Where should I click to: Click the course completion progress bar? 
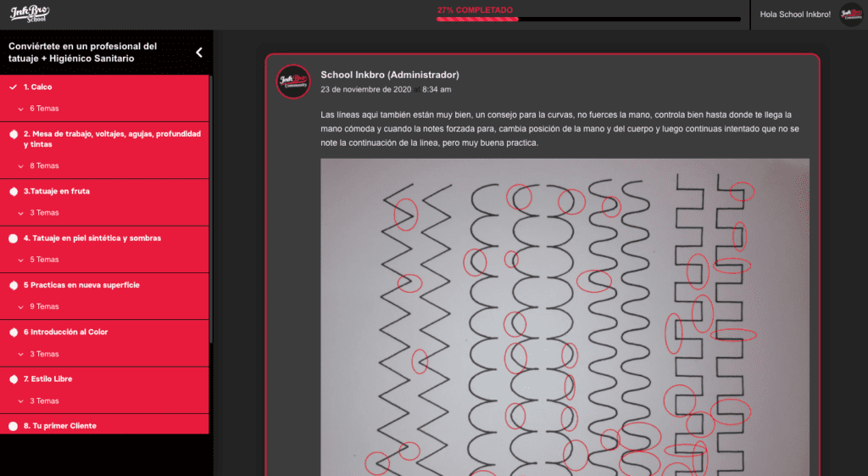tap(588, 19)
